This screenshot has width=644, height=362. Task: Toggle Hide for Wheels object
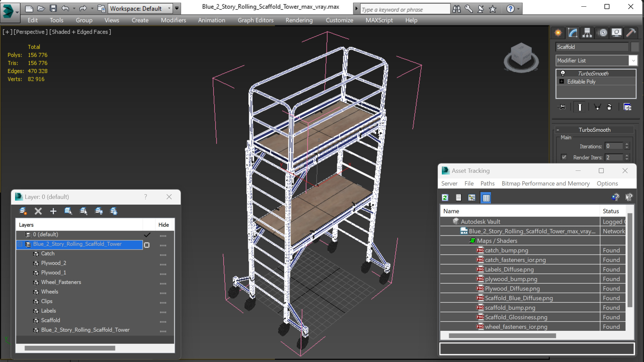(x=163, y=293)
